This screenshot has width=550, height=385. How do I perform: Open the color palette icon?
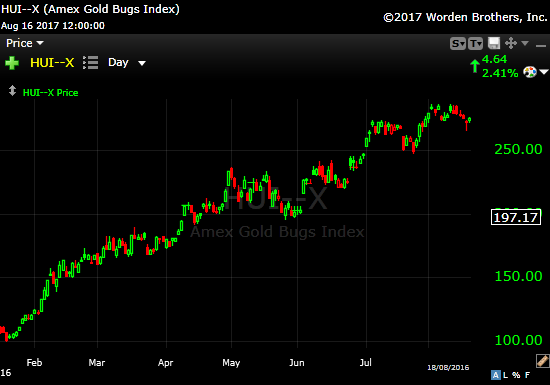tap(530, 72)
